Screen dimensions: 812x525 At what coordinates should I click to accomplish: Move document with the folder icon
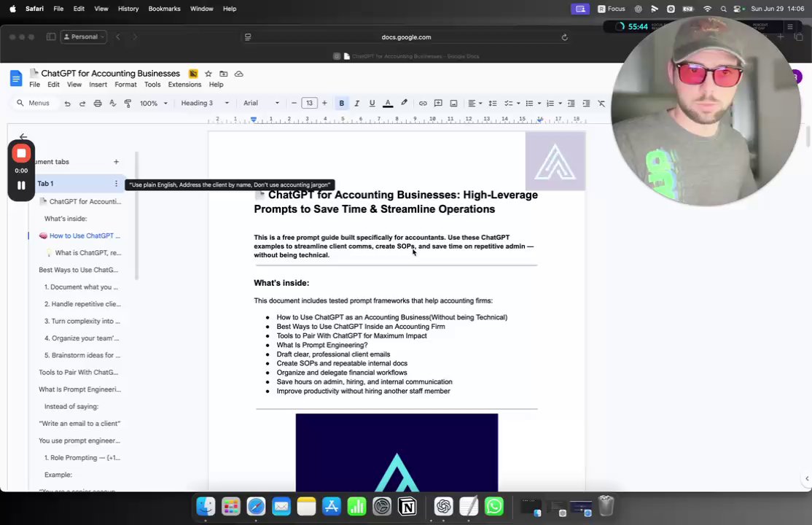(x=224, y=74)
